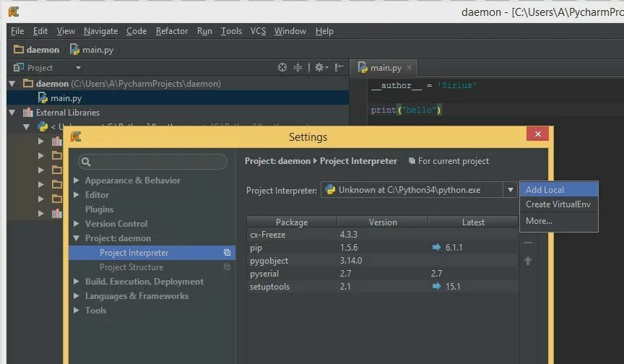624x364 pixels.
Task: Click the For current project label
Action: (x=454, y=161)
